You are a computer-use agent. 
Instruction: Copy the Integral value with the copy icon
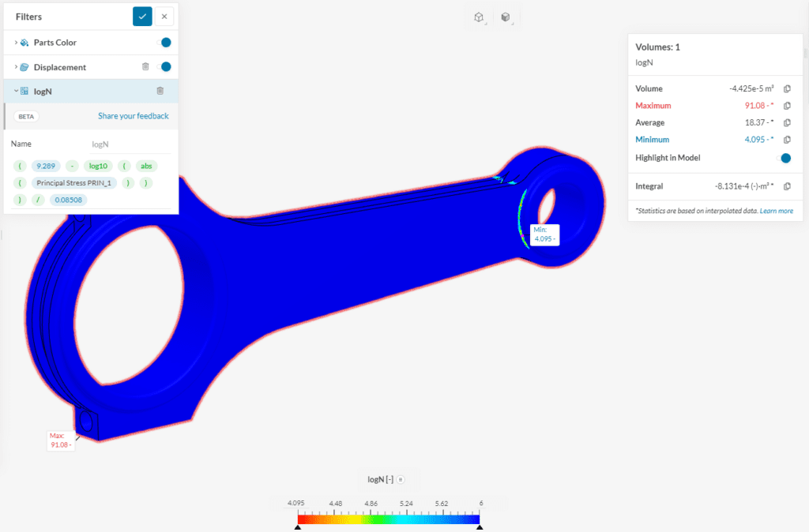(786, 186)
